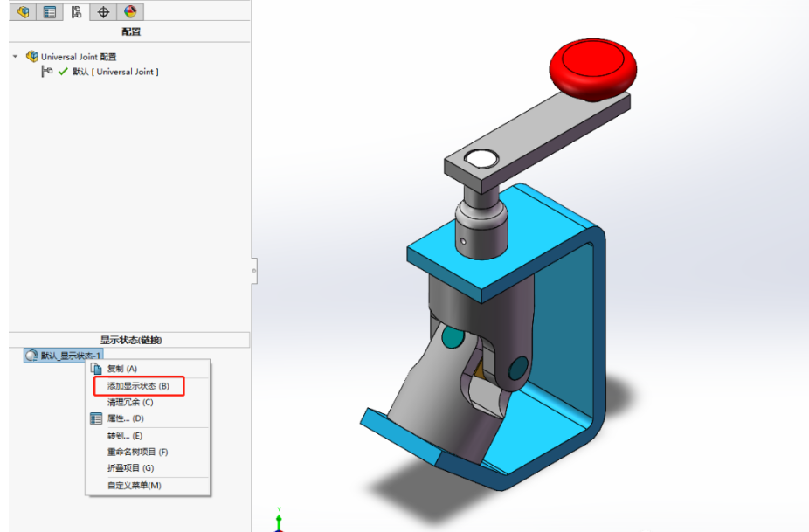Screen dimensions: 809x532
Task: Open the FeatureManager design tree tab
Action: coord(24,11)
